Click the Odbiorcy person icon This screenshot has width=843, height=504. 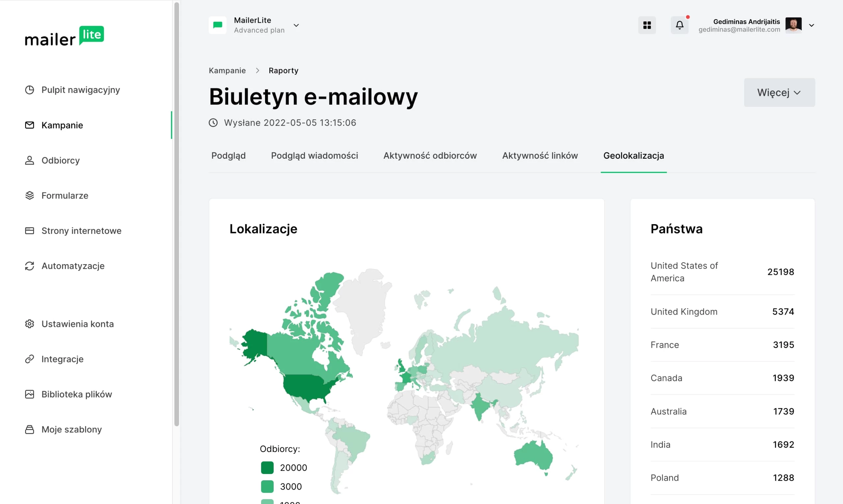[x=30, y=160]
